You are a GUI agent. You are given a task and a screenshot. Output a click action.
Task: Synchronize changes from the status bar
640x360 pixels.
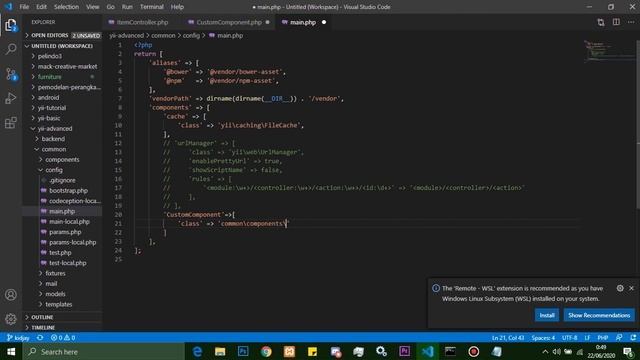[40, 338]
